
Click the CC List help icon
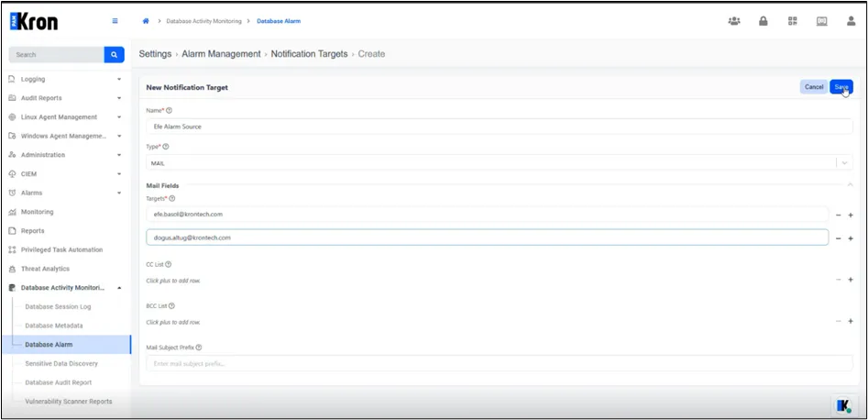pyautogui.click(x=169, y=264)
